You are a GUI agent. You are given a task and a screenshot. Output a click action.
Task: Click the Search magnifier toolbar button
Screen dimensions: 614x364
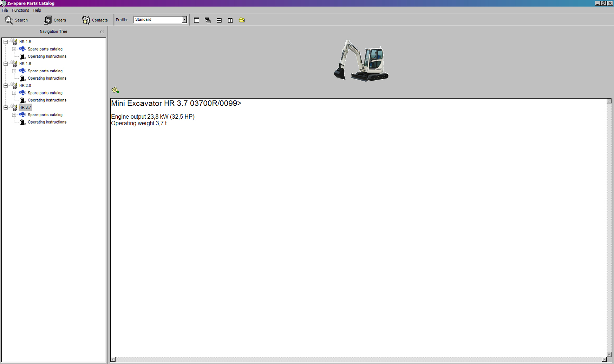click(16, 20)
